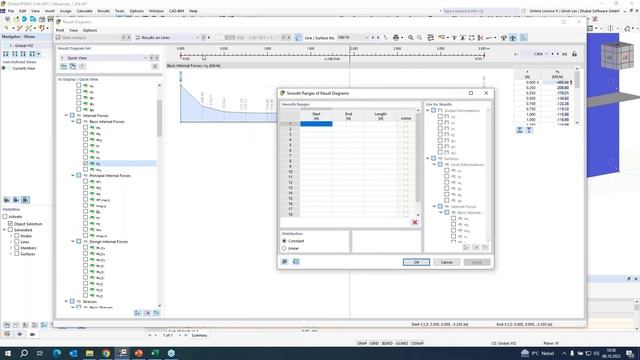
Task: Open Chrome from the taskbar
Action: (106, 353)
